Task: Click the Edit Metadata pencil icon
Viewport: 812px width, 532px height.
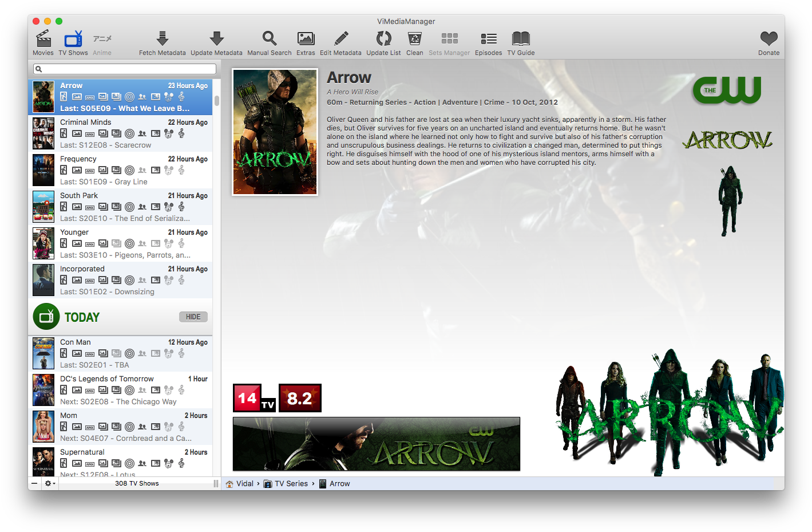Action: tap(340, 39)
